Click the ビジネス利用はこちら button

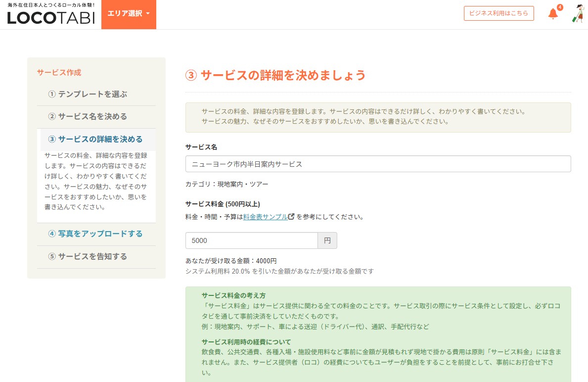499,13
